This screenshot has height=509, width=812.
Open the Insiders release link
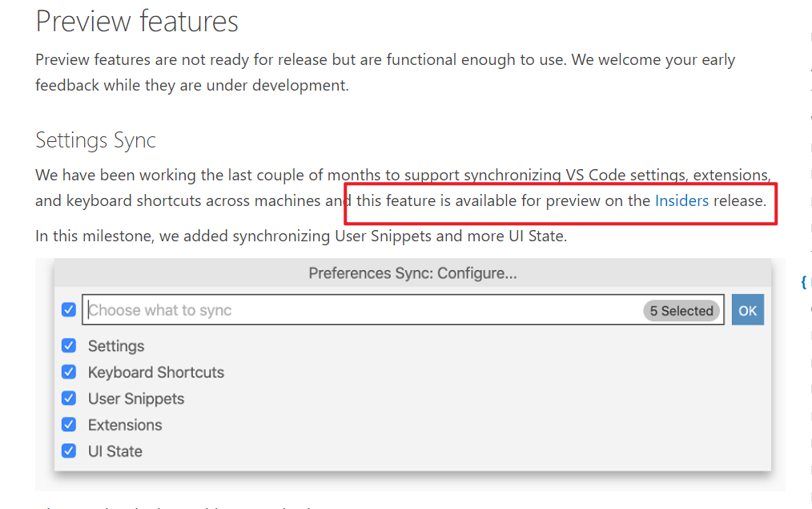pos(681,200)
